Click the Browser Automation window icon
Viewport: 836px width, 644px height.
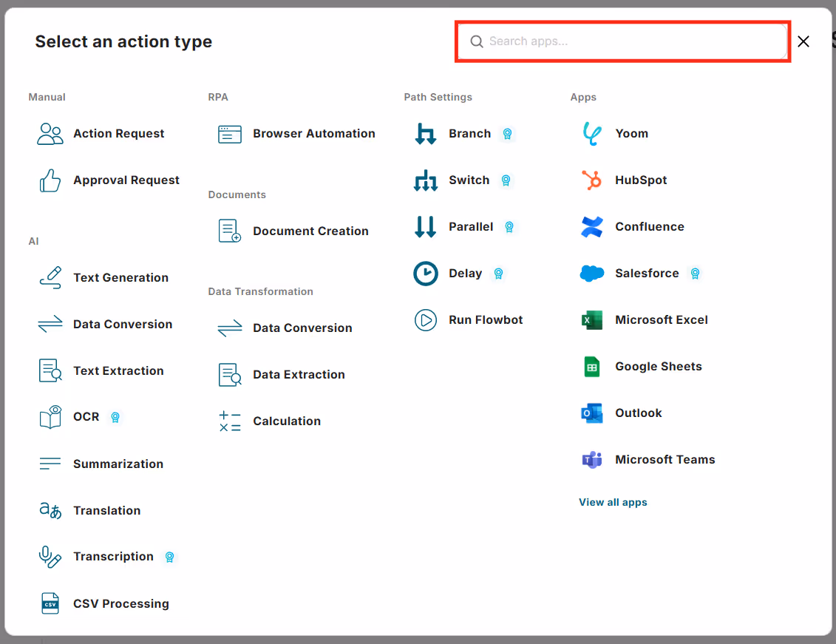click(230, 134)
